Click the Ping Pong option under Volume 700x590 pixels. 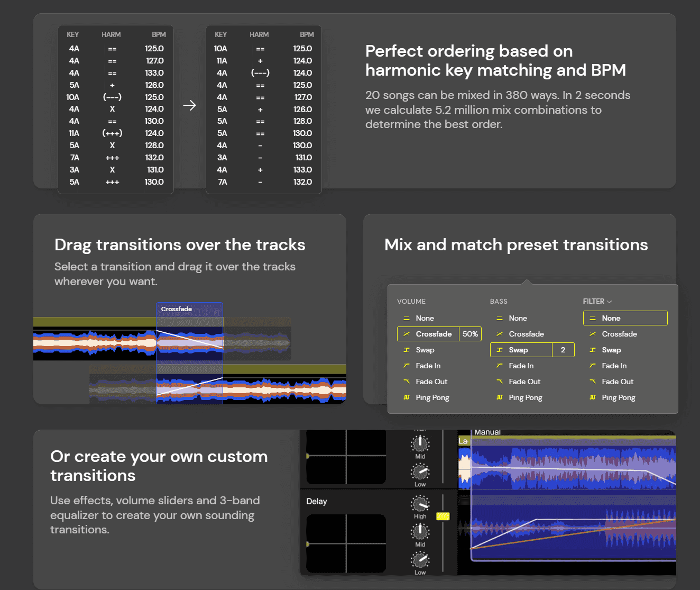(431, 397)
